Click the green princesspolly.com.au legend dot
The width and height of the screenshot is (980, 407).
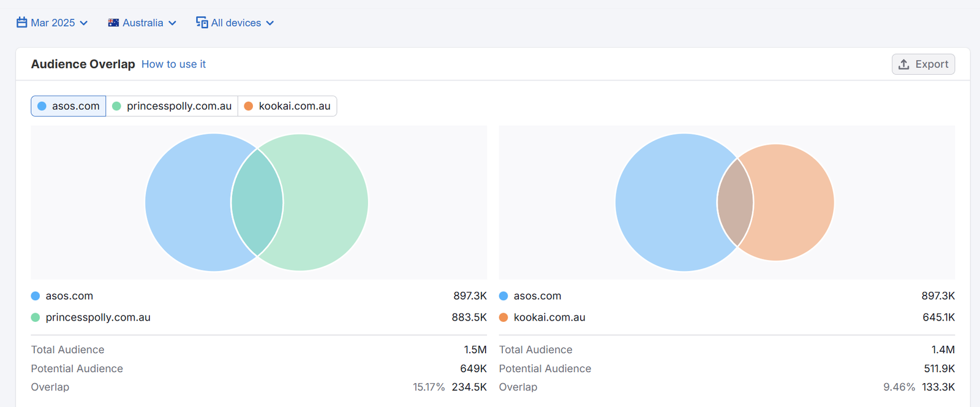pyautogui.click(x=36, y=318)
